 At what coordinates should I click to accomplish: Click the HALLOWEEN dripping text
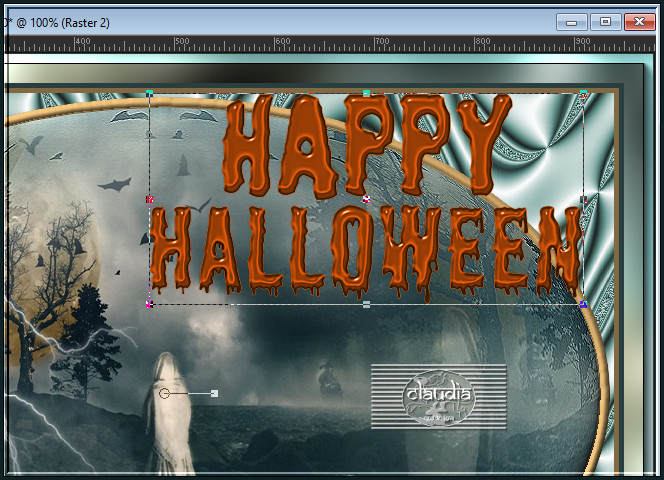click(x=367, y=252)
